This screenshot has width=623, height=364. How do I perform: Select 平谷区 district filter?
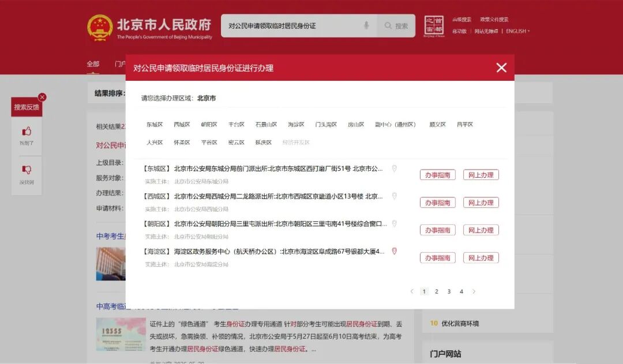tap(209, 142)
